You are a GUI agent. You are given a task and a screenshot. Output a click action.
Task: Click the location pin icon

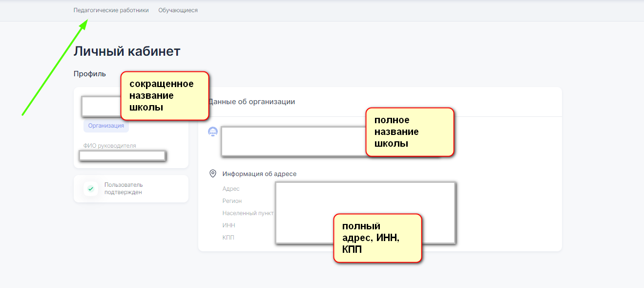coord(212,174)
